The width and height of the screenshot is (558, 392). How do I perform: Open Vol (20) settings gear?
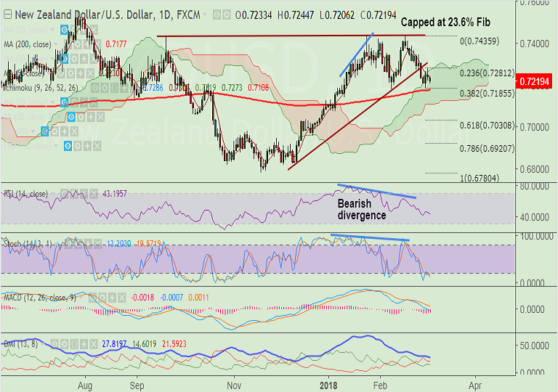[54, 131]
